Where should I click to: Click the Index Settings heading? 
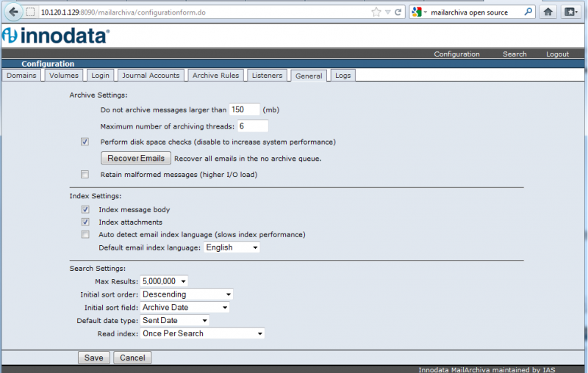pyautogui.click(x=96, y=196)
